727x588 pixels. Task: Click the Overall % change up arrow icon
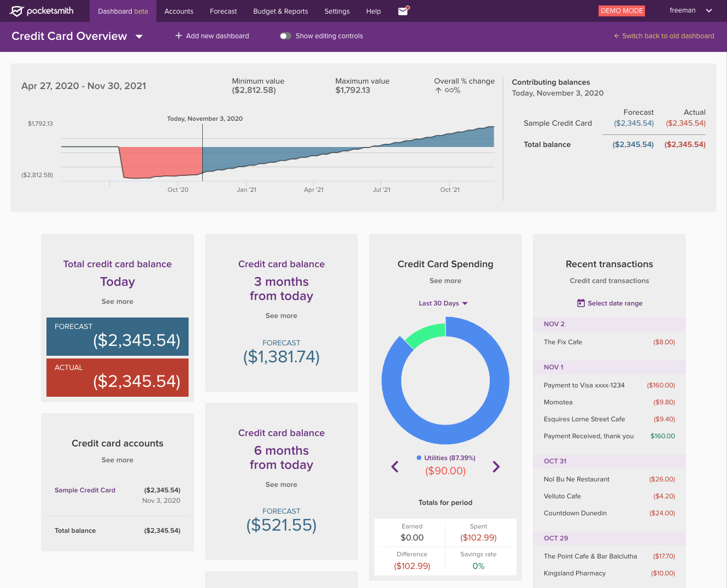pos(438,91)
